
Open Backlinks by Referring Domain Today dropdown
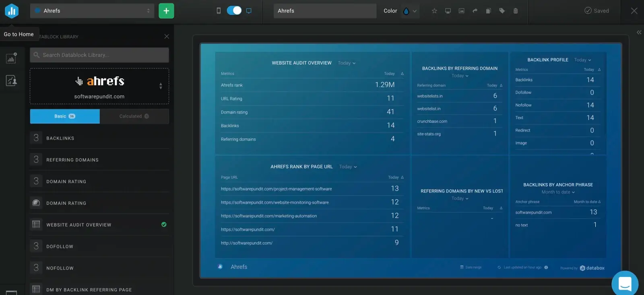[x=460, y=76]
